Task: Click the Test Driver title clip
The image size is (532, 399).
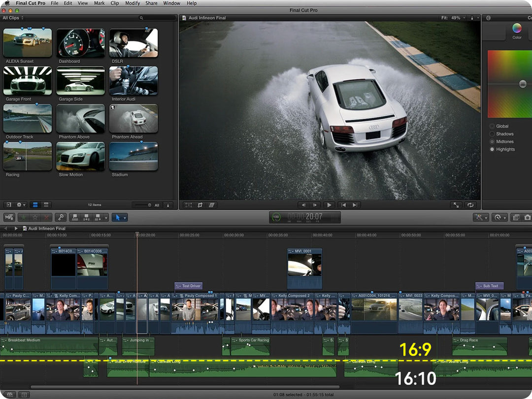Action: point(189,286)
